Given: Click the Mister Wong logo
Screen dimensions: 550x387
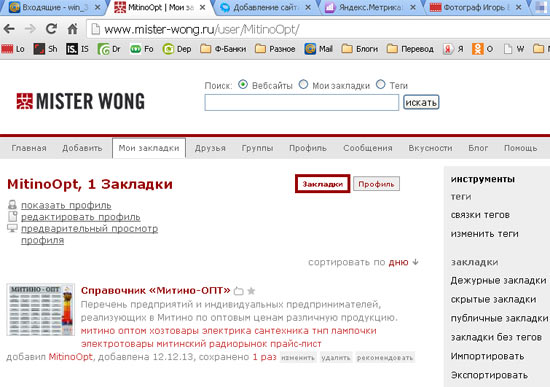Looking at the screenshot, I should point(80,101).
